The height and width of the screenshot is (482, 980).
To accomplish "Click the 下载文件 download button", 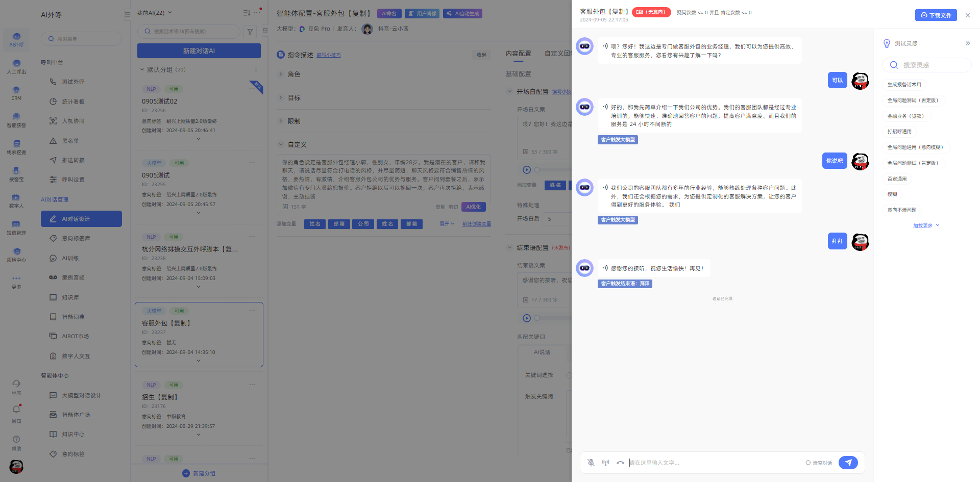I will [x=936, y=15].
